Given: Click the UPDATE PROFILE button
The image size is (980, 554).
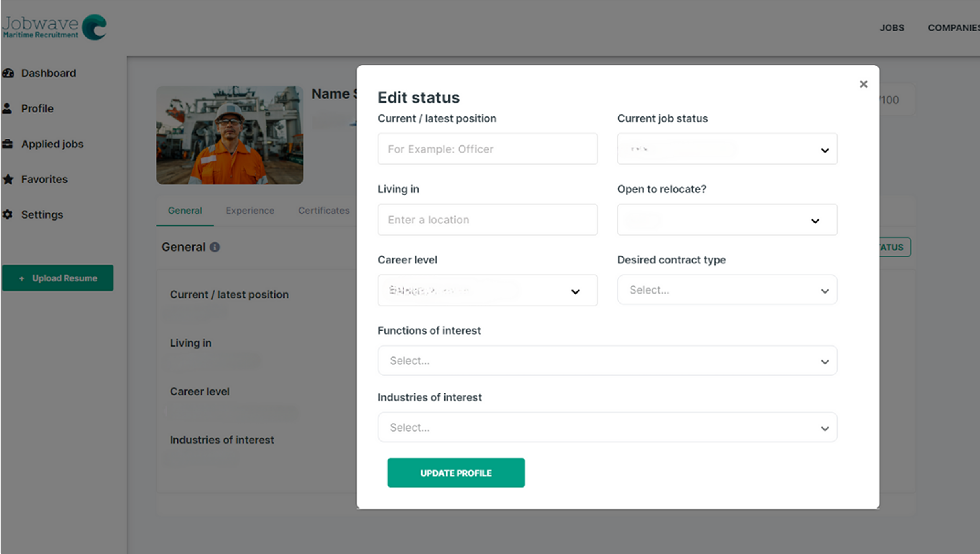Looking at the screenshot, I should point(456,473).
